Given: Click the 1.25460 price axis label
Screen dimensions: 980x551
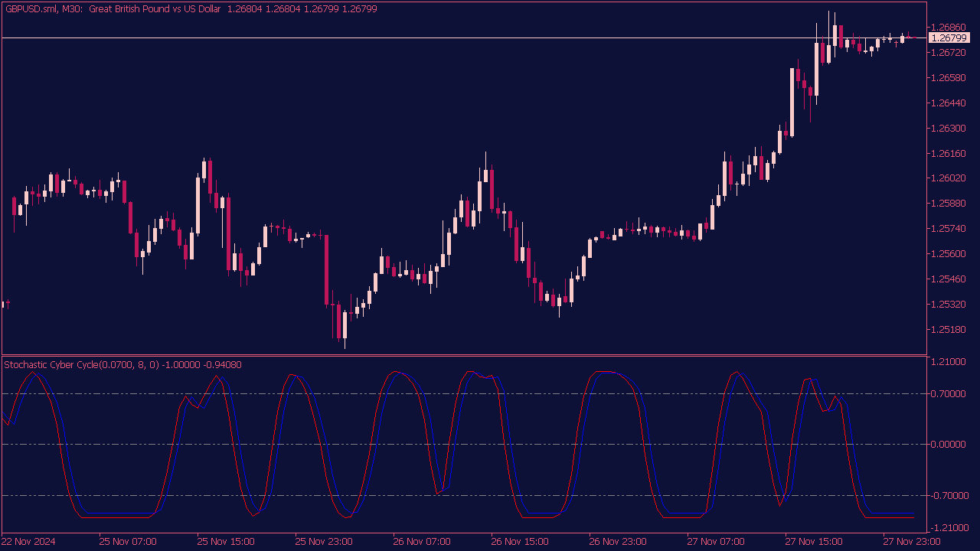Looking at the screenshot, I should click(950, 279).
